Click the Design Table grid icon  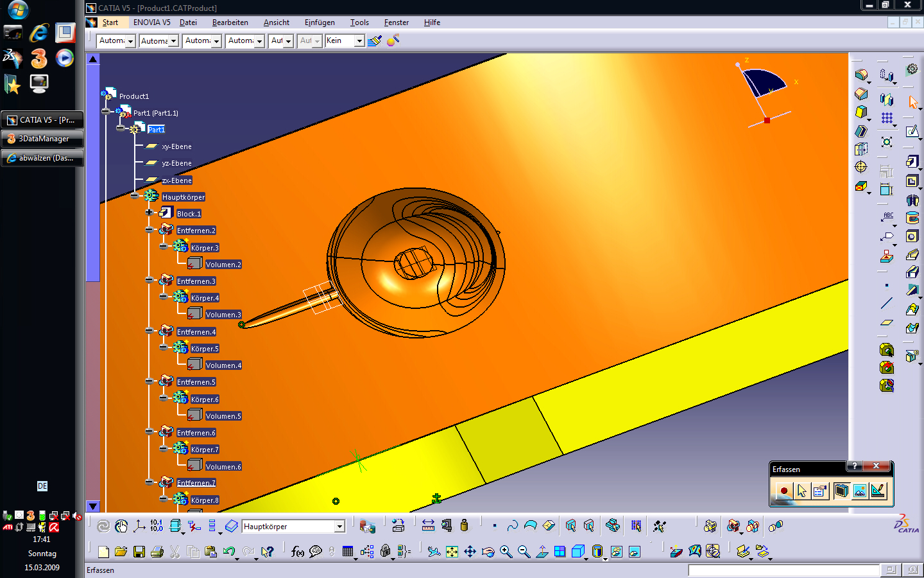pyautogui.click(x=348, y=552)
